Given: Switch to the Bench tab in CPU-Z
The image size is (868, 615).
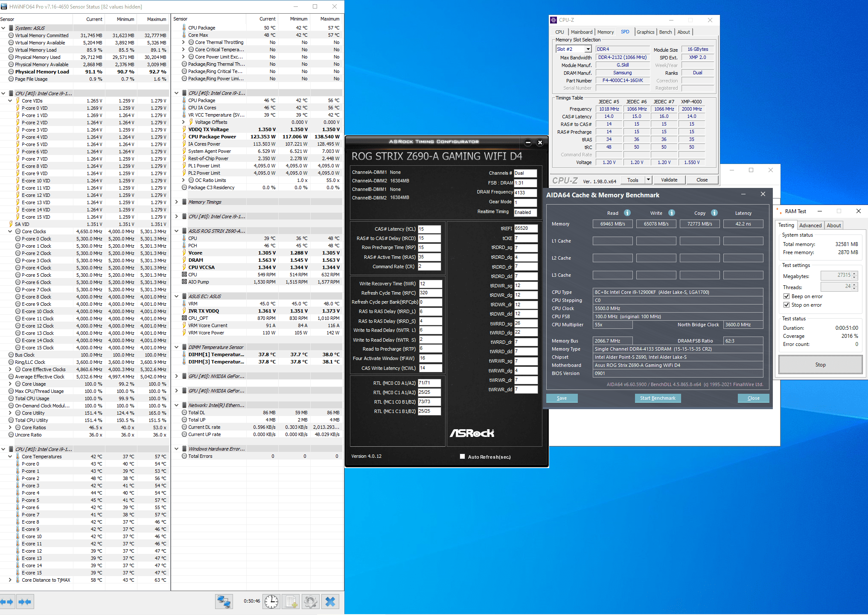Looking at the screenshot, I should coord(665,32).
